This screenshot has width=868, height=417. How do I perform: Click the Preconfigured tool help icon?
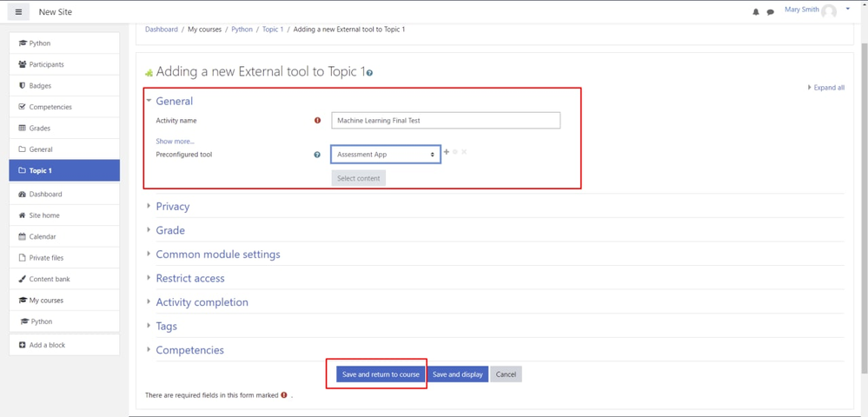point(317,155)
